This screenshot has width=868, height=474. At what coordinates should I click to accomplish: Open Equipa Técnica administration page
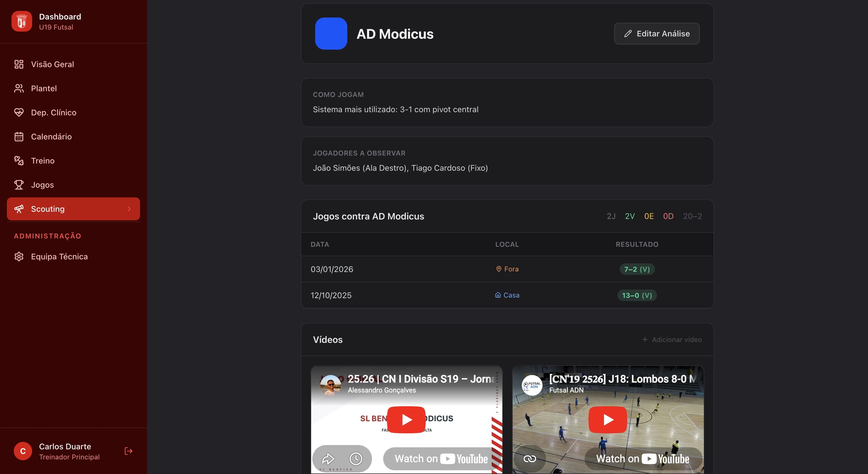(x=73, y=257)
